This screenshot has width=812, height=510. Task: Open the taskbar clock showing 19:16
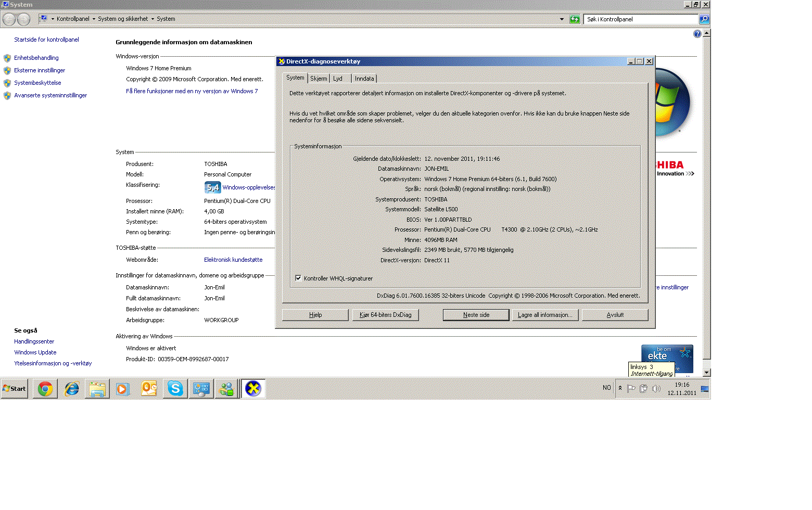point(682,389)
